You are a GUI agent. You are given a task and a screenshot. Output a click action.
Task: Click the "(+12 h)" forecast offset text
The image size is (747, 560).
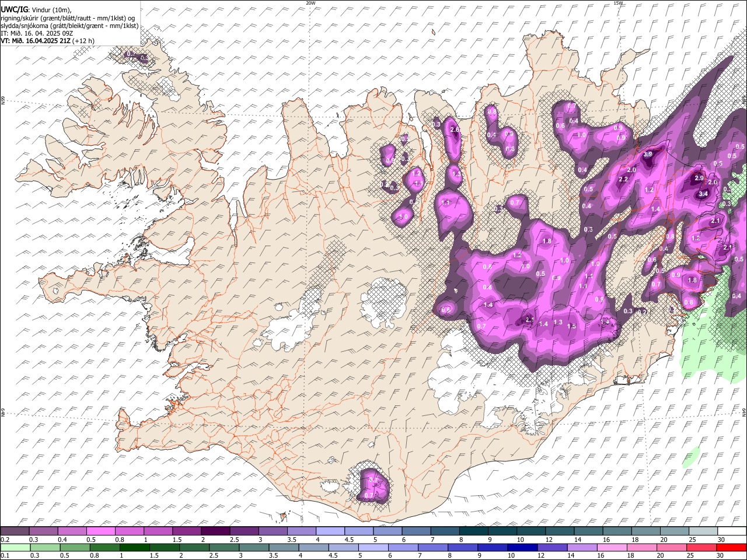point(83,41)
